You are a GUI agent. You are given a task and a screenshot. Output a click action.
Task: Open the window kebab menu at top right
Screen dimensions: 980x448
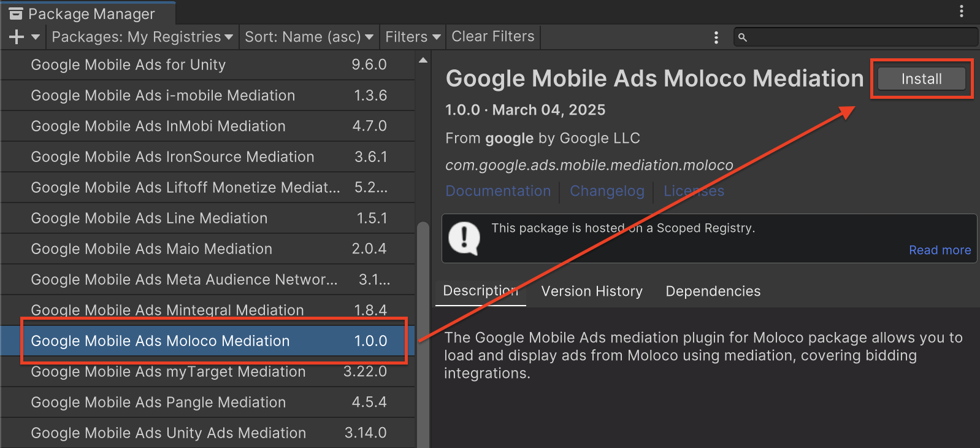961,11
